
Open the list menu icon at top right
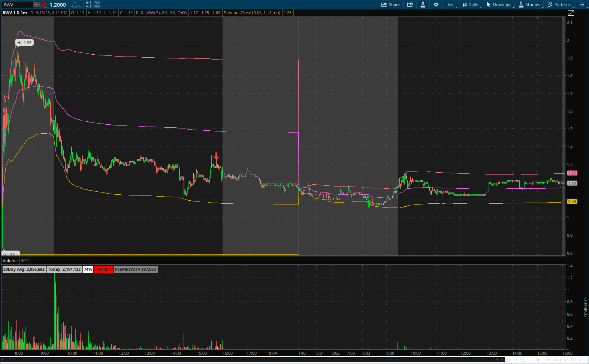(582, 4)
